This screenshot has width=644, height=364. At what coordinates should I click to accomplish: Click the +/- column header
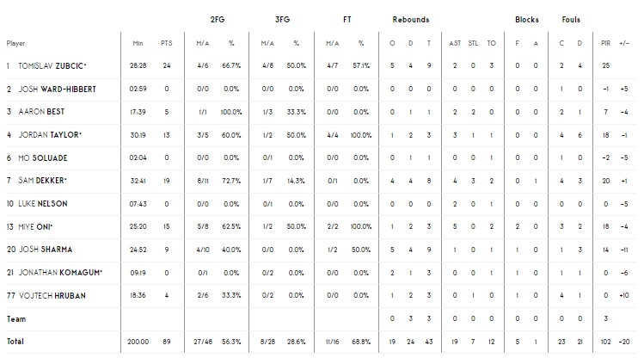click(623, 43)
